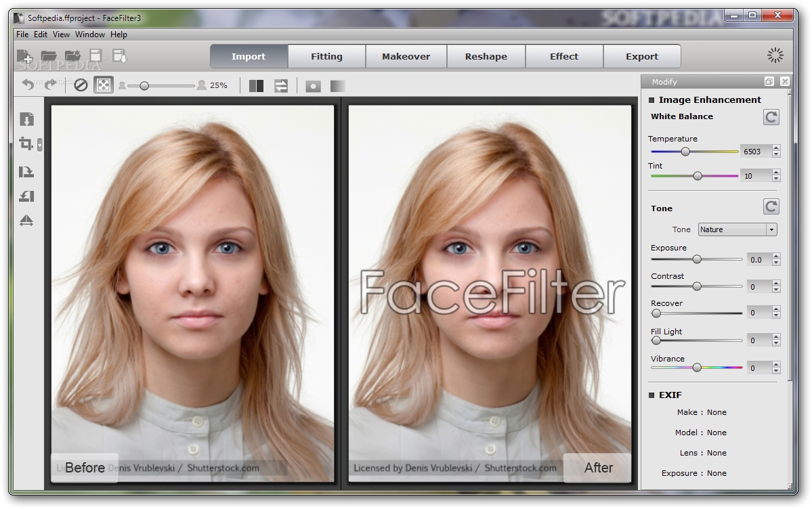Click the After image preview

(490, 294)
